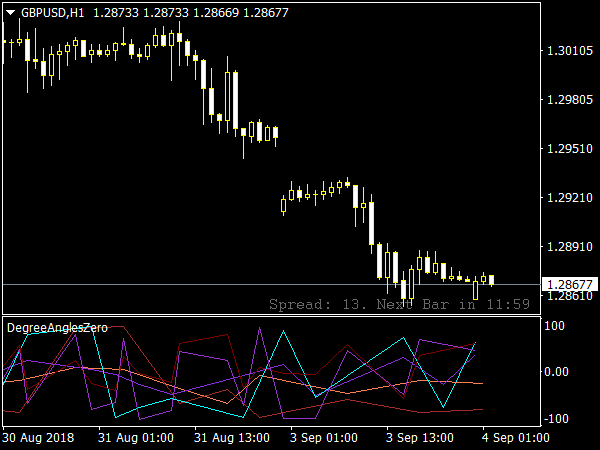
Task: Click the 31 Aug 13:00 time label
Action: (x=232, y=437)
